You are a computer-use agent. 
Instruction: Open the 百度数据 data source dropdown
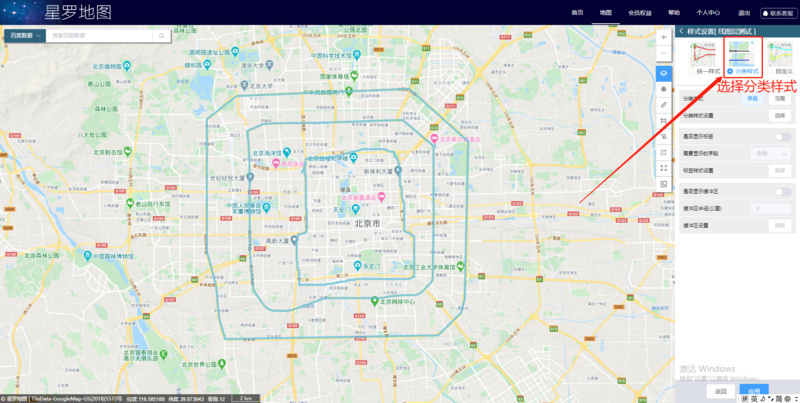click(25, 36)
